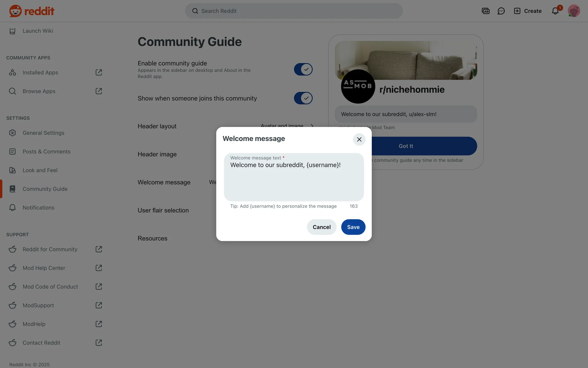
Task: Open the user avatar menu
Action: [574, 11]
